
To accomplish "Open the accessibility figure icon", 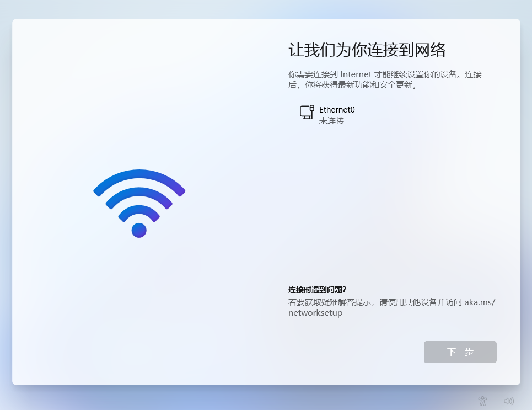I will pos(482,401).
